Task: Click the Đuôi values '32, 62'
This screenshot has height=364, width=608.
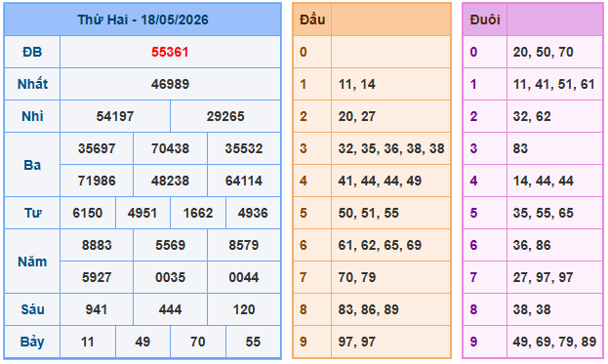Action: [532, 116]
